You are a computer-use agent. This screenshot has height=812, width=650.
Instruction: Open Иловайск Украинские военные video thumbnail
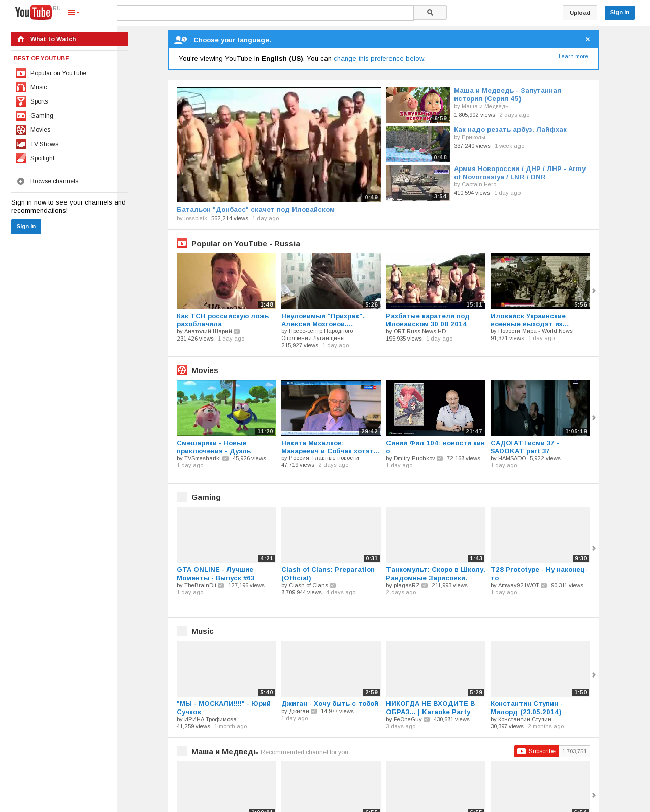pos(540,281)
